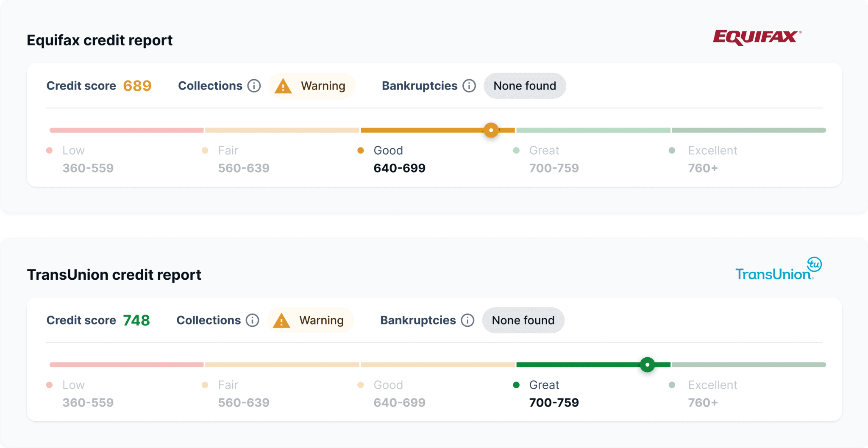Viewport: 868px width, 448px height.
Task: Click the Equifax logo
Action: 756,37
